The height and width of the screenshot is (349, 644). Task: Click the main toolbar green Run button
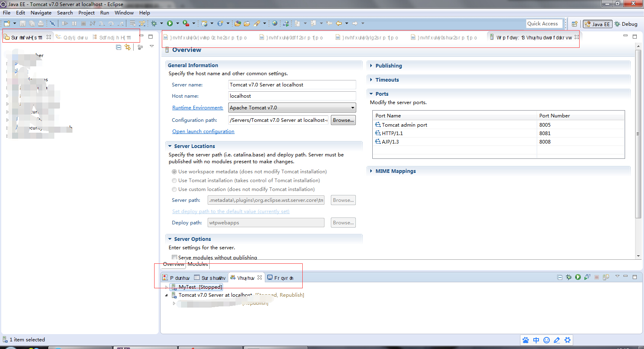(x=170, y=23)
